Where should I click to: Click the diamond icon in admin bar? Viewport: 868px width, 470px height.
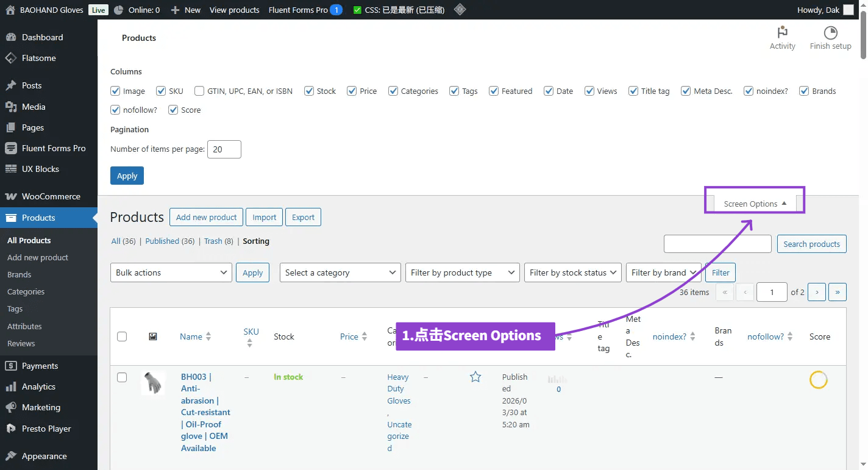coord(460,10)
